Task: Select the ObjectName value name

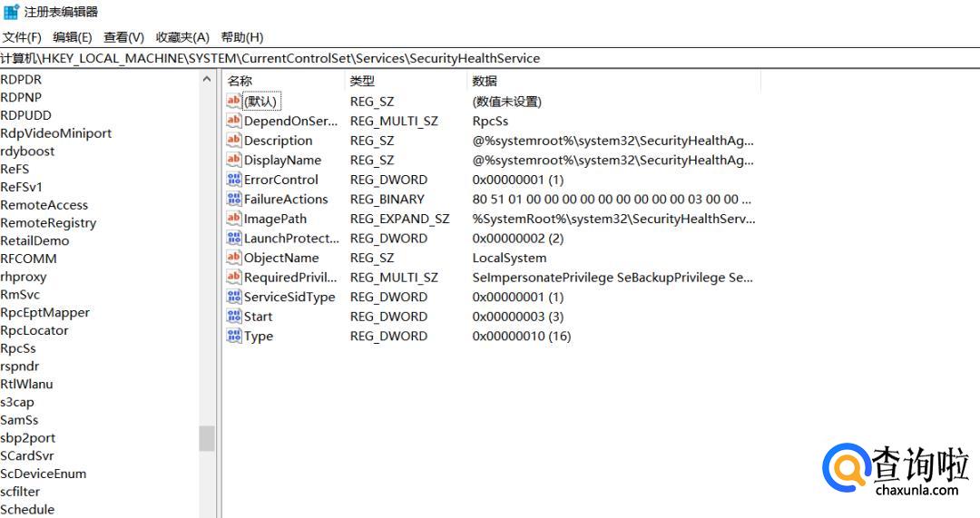Action: point(281,258)
